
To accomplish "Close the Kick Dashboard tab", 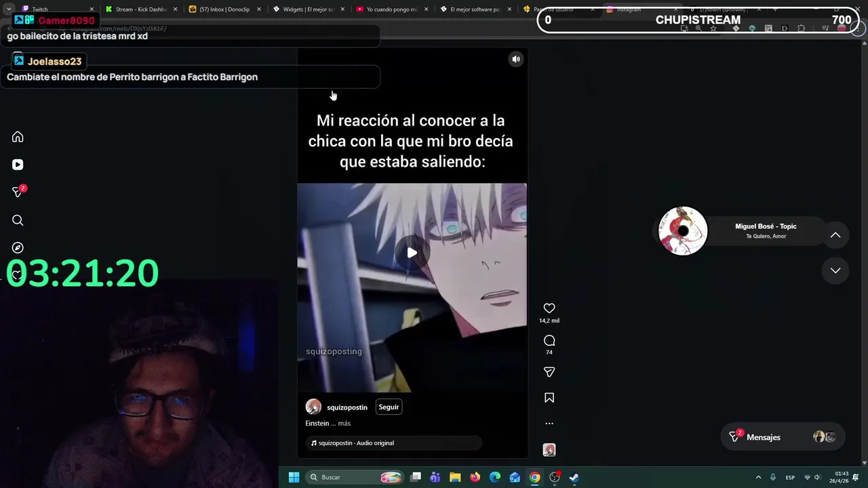I will click(x=176, y=9).
